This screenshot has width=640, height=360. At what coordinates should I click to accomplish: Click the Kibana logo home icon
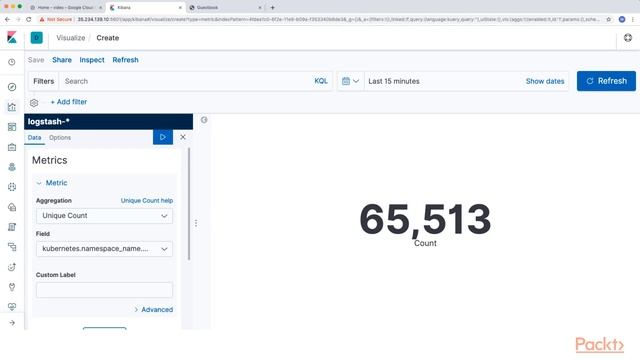click(12, 38)
